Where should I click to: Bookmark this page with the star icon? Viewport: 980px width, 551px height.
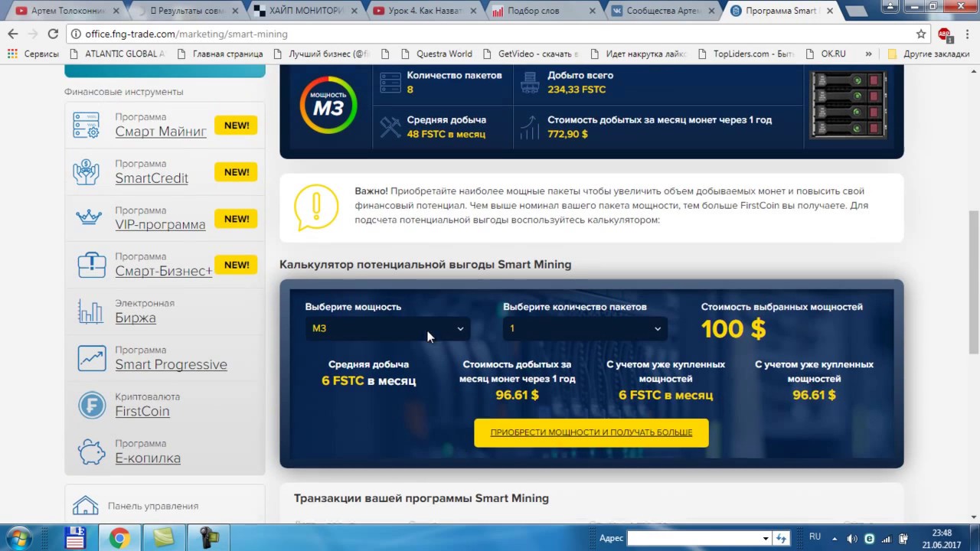(x=921, y=34)
